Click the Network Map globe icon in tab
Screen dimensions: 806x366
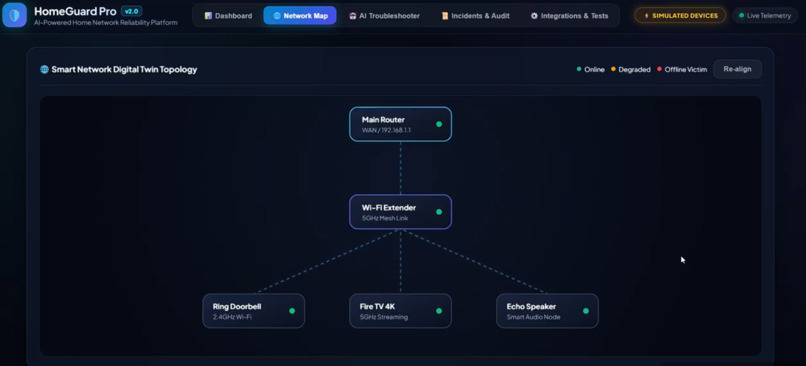pos(277,16)
